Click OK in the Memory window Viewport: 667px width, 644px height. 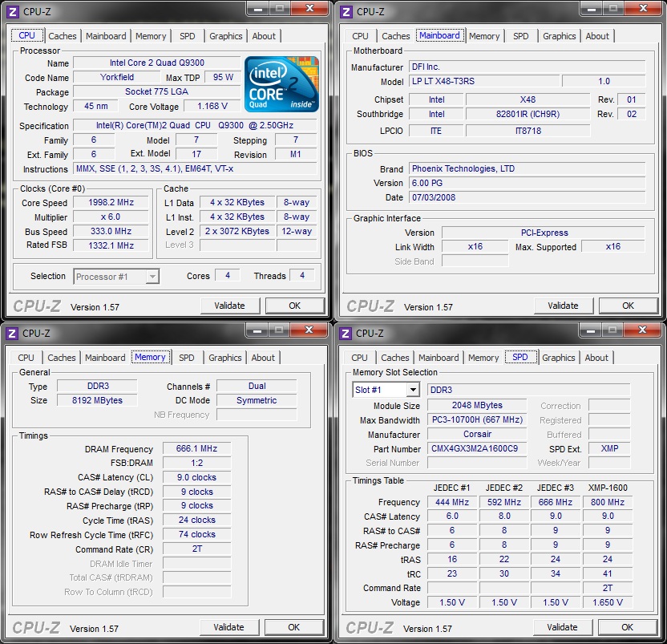pos(294,627)
